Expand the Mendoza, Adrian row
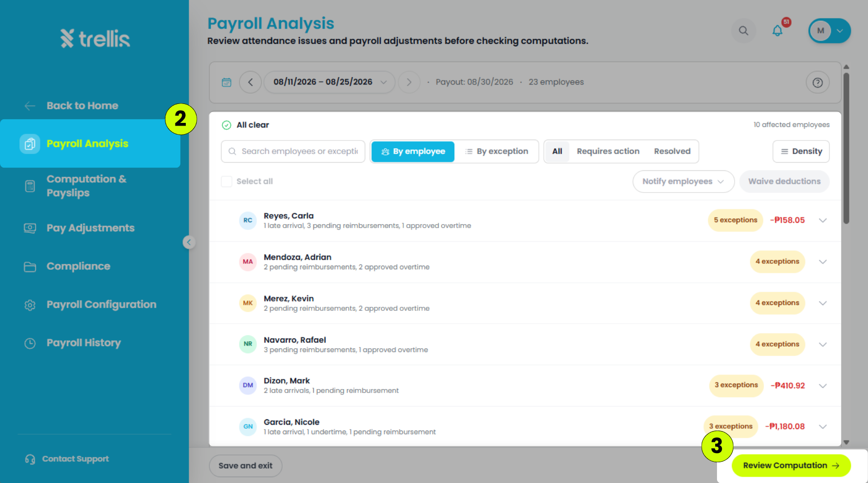Screen dimensions: 868x483 [823, 262]
